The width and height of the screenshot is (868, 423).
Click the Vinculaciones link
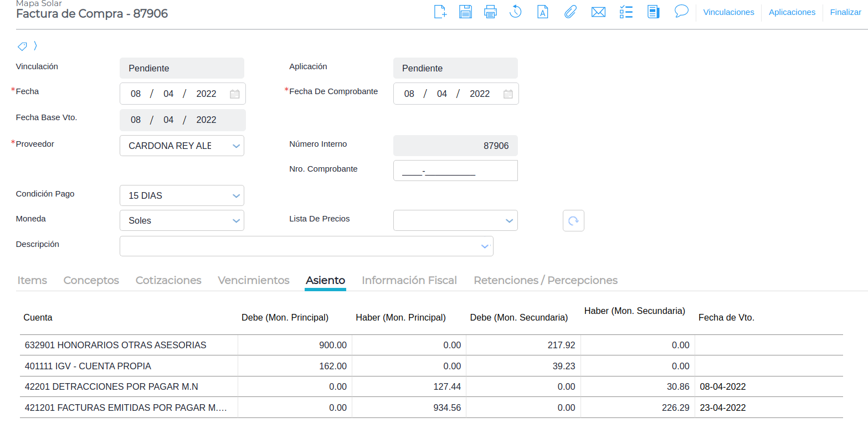[x=728, y=12]
